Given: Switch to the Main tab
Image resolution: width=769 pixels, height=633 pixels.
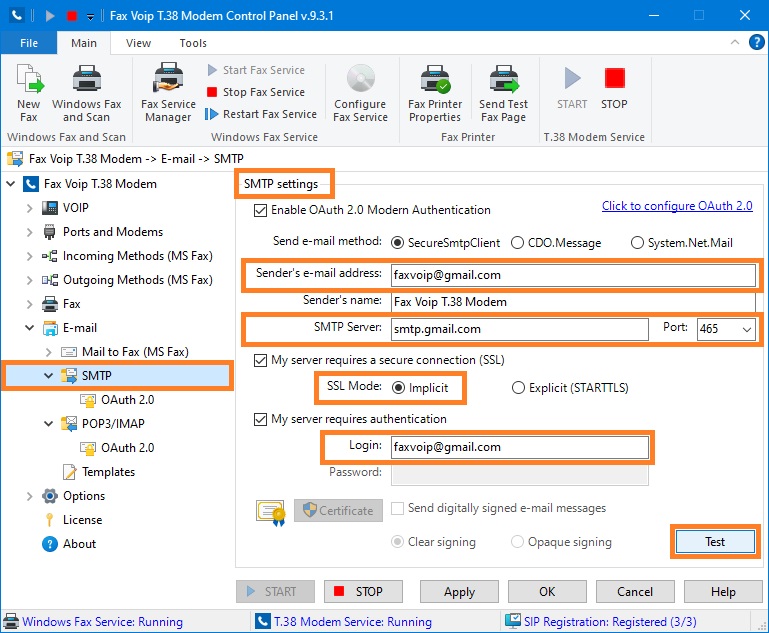Looking at the screenshot, I should [x=84, y=43].
